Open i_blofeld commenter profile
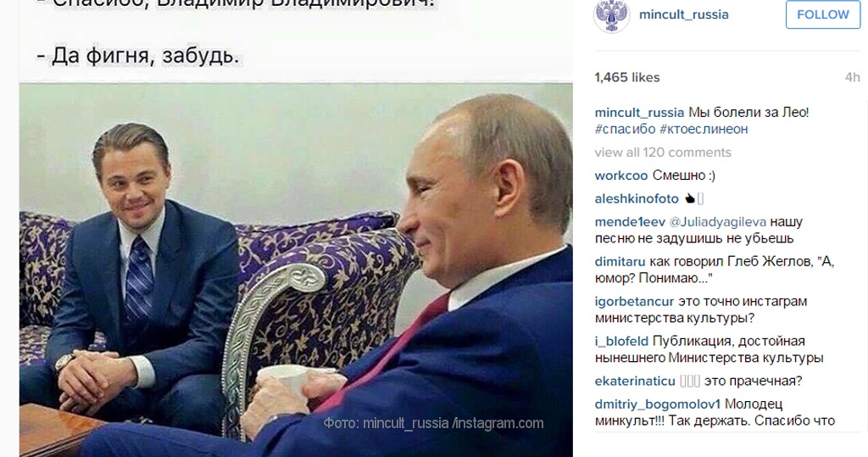Image resolution: width=868 pixels, height=457 pixels. (621, 341)
